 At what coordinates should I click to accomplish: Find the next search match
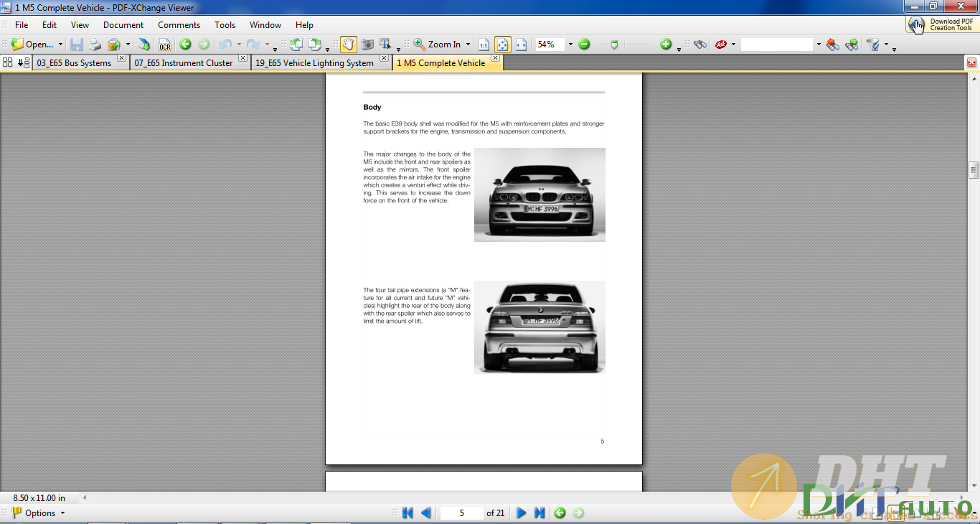click(x=852, y=45)
